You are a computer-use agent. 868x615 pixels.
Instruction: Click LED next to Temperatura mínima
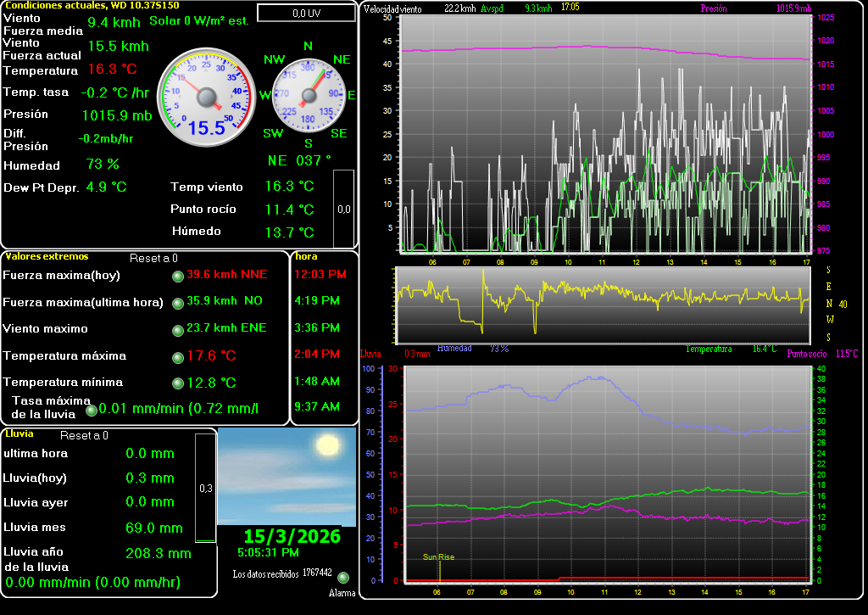[x=178, y=383]
